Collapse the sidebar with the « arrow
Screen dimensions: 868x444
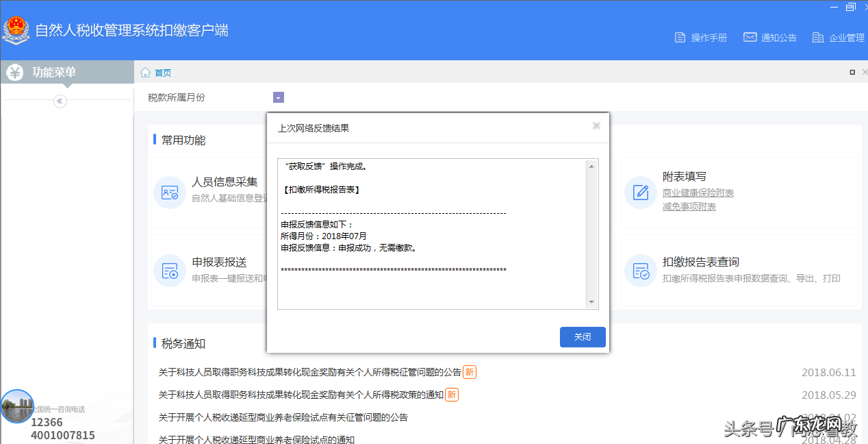(x=60, y=101)
